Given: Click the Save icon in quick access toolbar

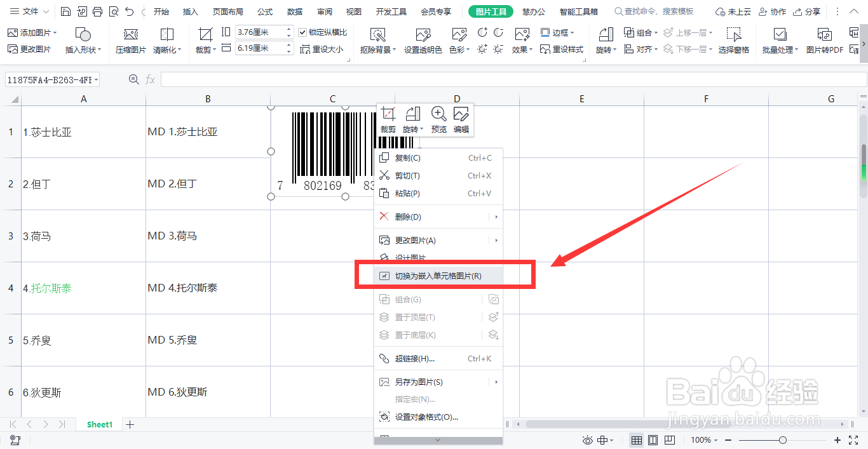Looking at the screenshot, I should click(66, 11).
